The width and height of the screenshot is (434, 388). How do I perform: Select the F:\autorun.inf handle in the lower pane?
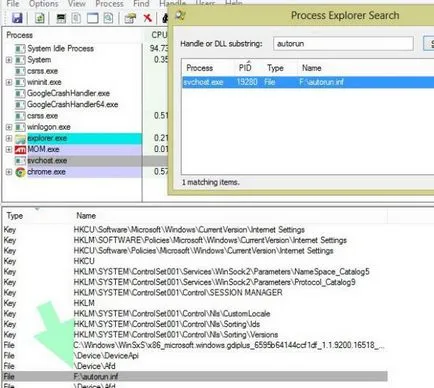[195, 377]
